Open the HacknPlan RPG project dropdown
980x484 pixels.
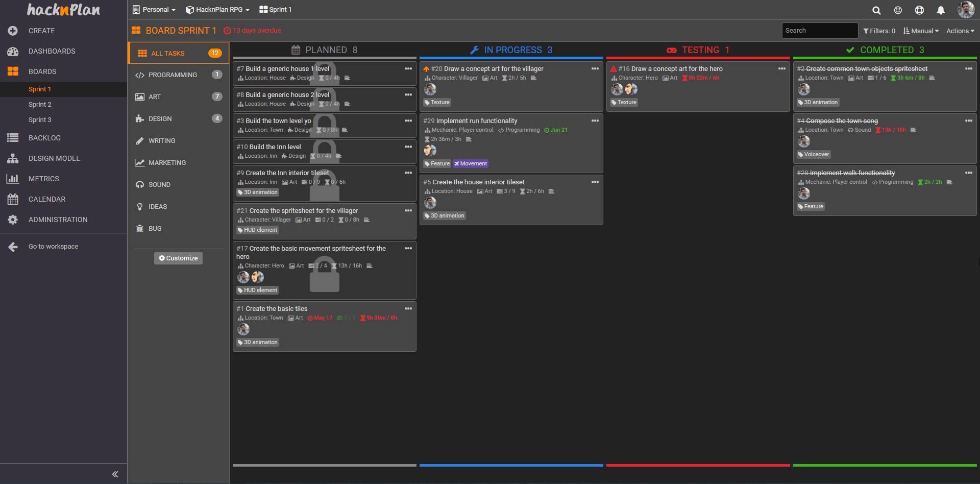(x=217, y=9)
